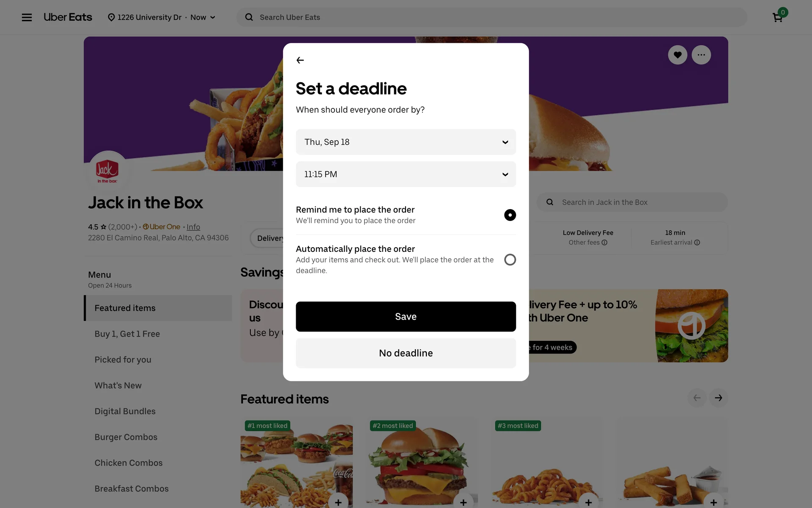This screenshot has width=812, height=508.
Task: Add the #2 most liked burger
Action: click(x=463, y=502)
